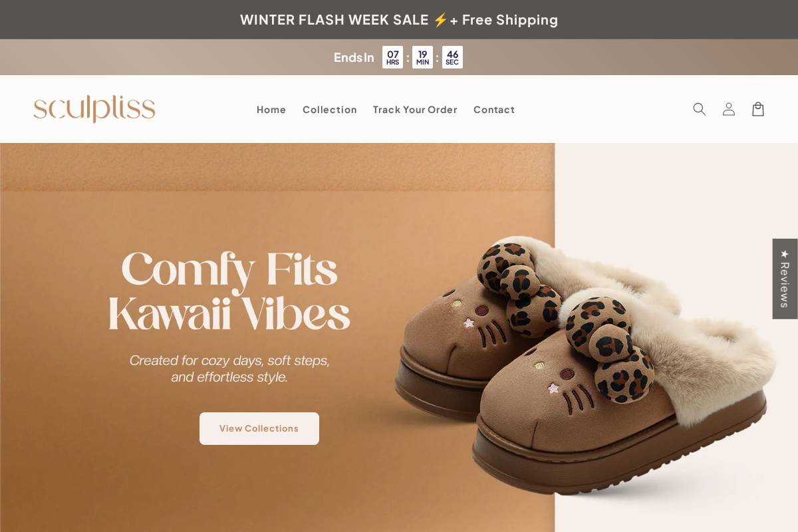Image resolution: width=798 pixels, height=532 pixels.
Task: Open the Contact page link
Action: tap(494, 110)
